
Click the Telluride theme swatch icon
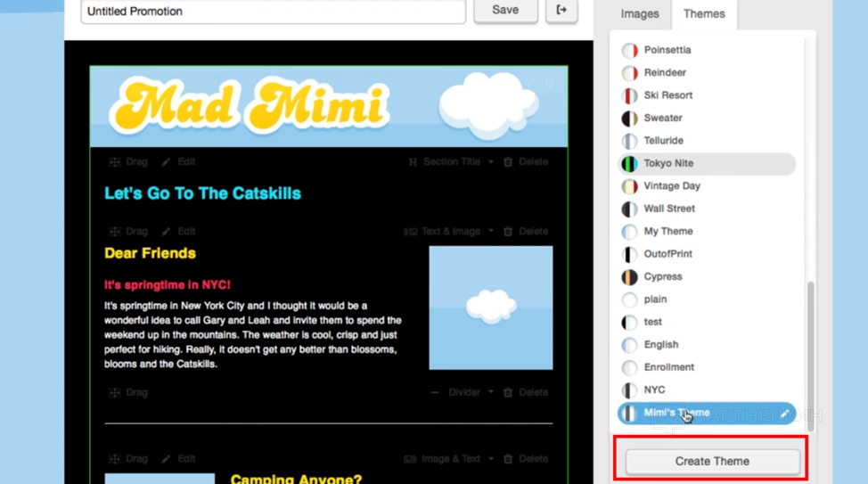[629, 141]
